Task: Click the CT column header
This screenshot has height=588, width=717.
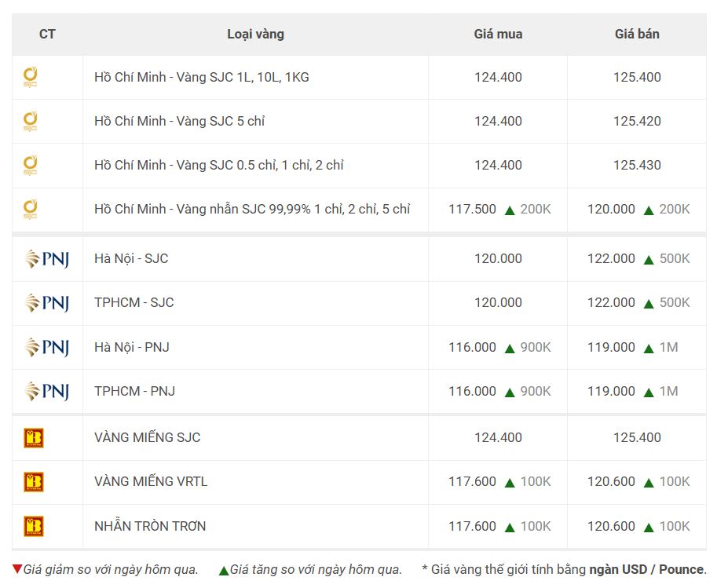Action: coord(47,35)
